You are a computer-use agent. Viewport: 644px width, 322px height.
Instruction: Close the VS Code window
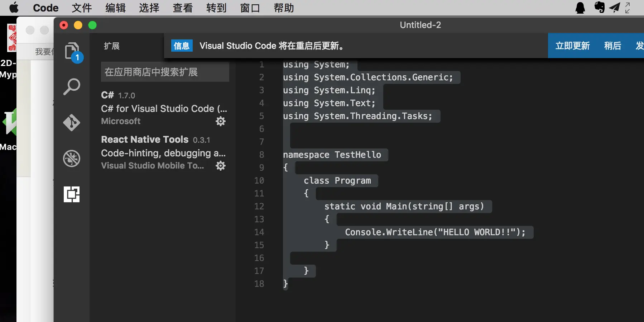click(64, 25)
